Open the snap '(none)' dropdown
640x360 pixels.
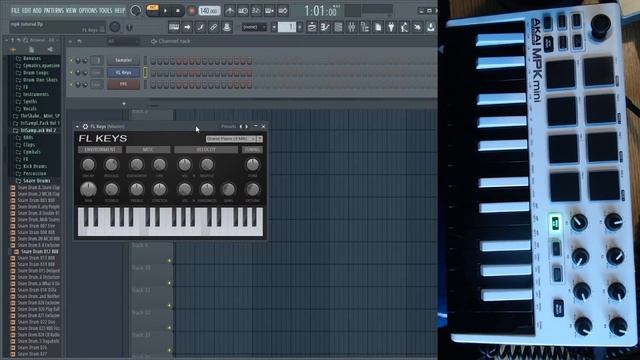pos(254,27)
